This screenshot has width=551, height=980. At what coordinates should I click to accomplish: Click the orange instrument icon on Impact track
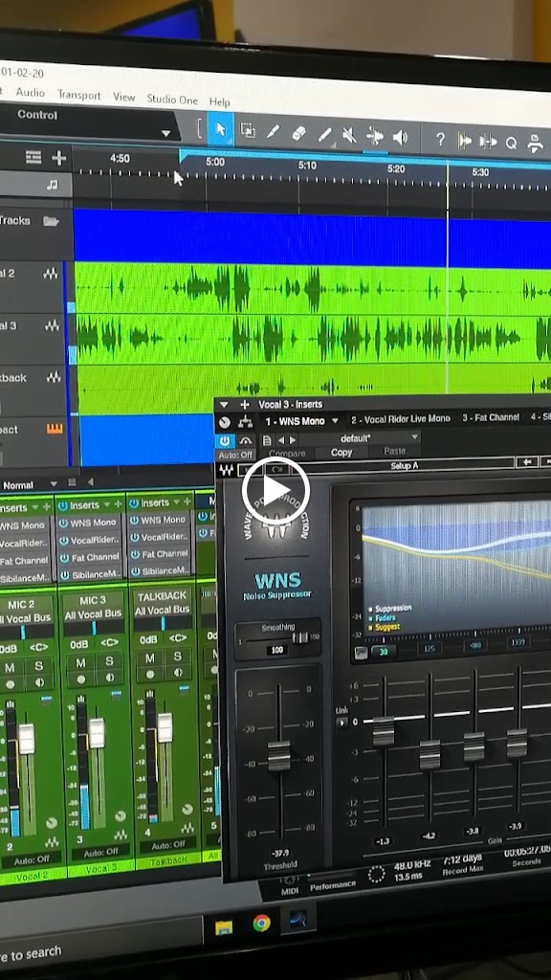click(x=55, y=429)
